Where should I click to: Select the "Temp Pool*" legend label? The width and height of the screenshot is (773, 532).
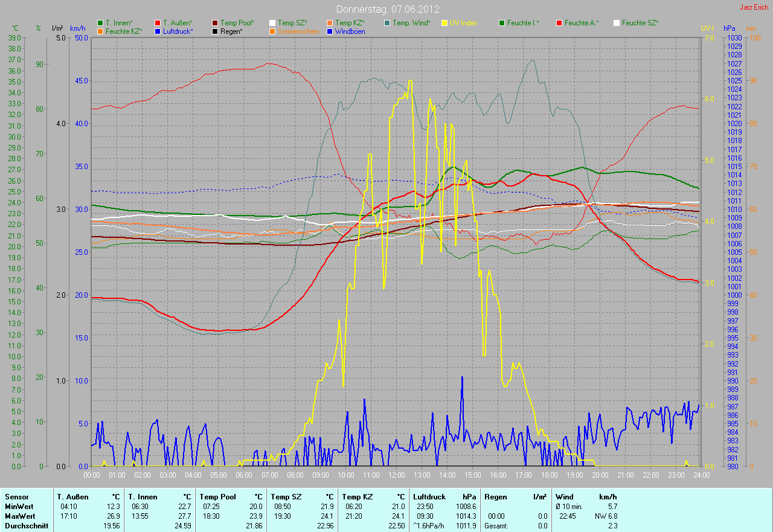(237, 23)
